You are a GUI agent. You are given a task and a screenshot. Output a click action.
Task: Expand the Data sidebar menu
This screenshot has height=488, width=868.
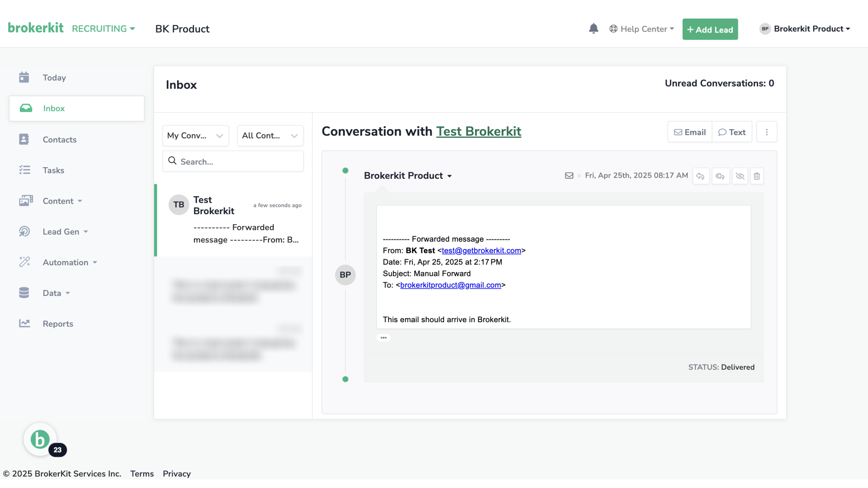56,293
